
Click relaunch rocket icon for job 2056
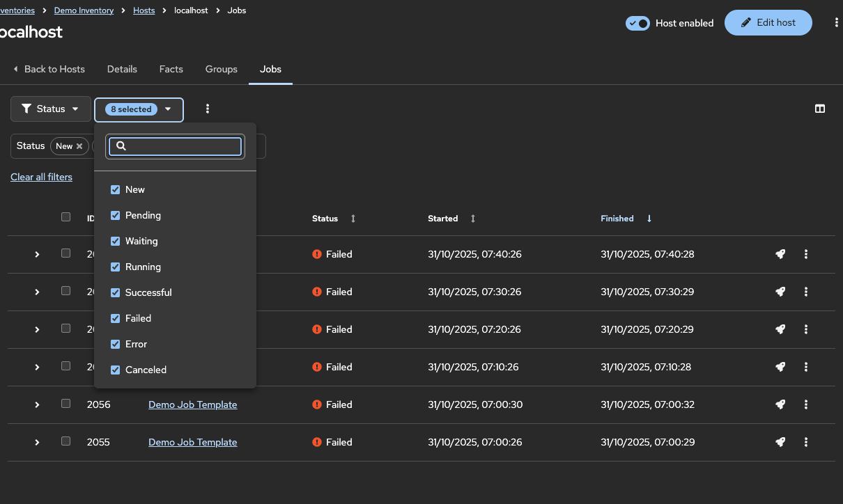780,404
